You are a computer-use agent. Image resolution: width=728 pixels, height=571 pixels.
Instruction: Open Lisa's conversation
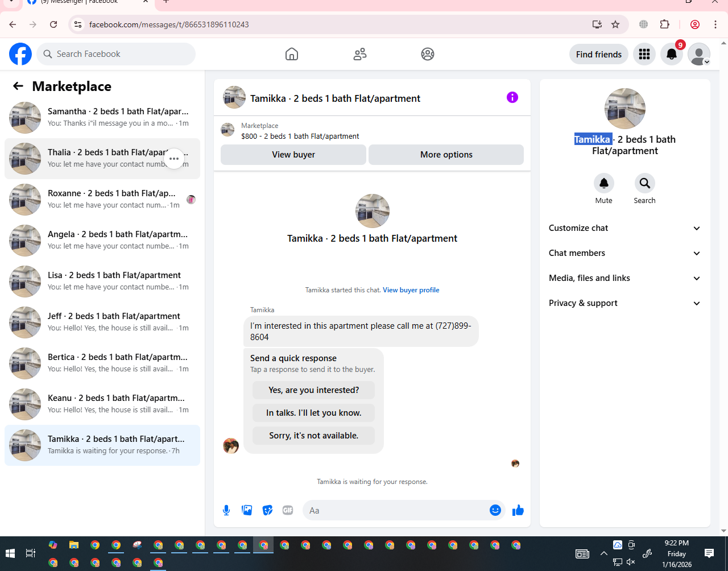(x=102, y=282)
